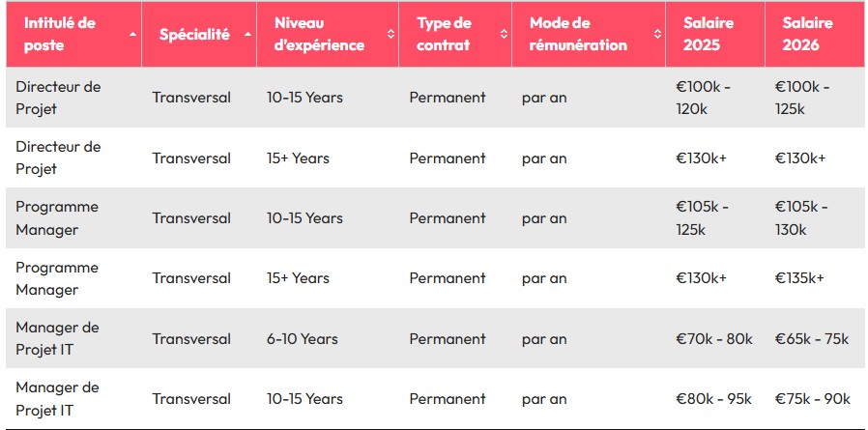Sort table by Salaire 2025 header
Screen dimensions: 868x430
709,34
